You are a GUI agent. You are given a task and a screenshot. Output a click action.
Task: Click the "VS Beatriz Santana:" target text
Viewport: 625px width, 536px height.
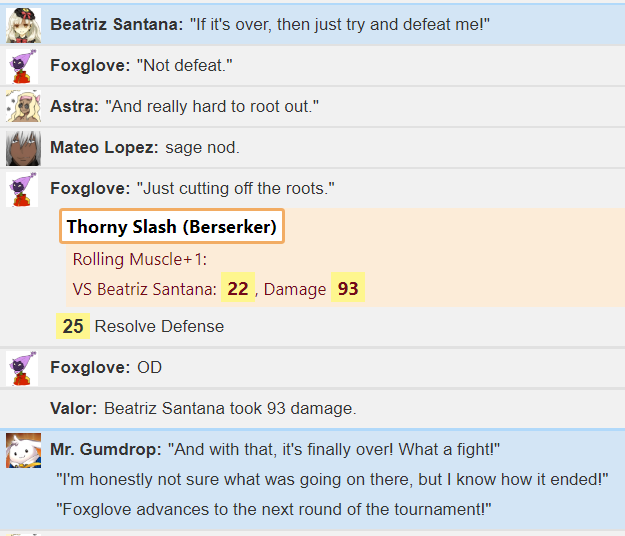pyautogui.click(x=144, y=289)
